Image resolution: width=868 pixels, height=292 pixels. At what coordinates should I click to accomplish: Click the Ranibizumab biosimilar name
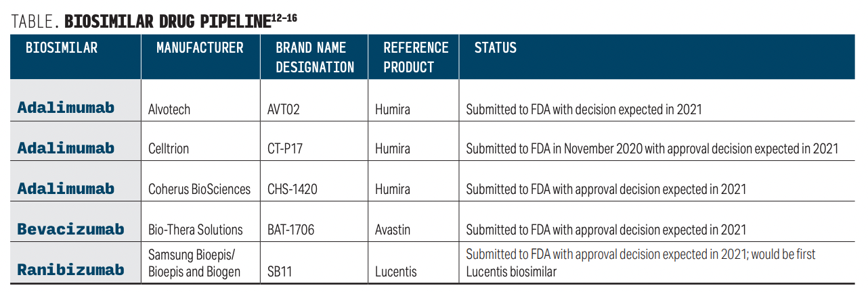click(x=71, y=270)
